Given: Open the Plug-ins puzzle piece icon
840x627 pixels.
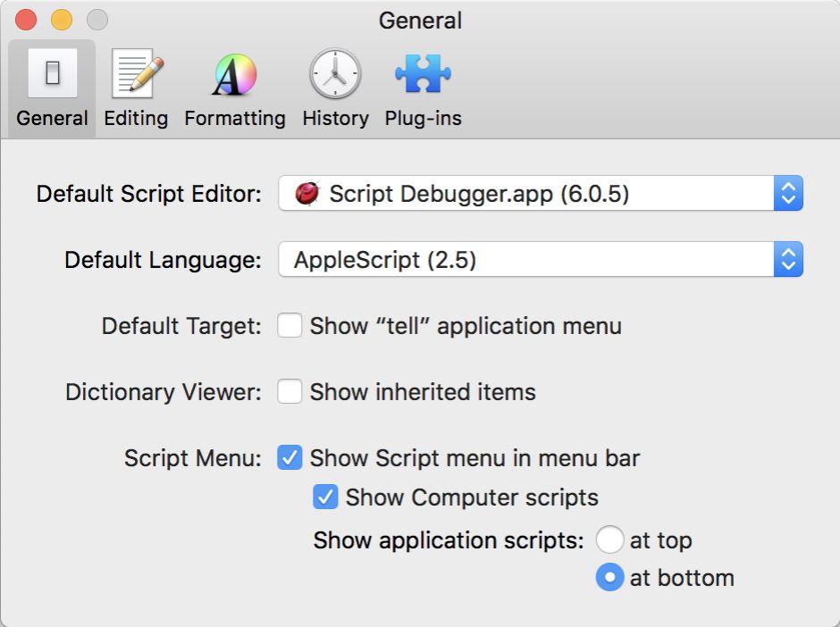Looking at the screenshot, I should tap(423, 74).
